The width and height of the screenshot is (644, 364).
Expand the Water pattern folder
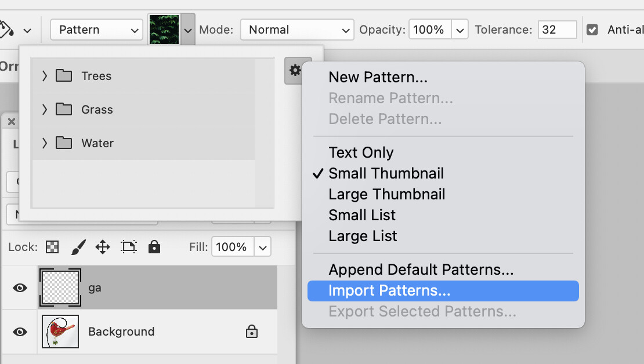(44, 143)
